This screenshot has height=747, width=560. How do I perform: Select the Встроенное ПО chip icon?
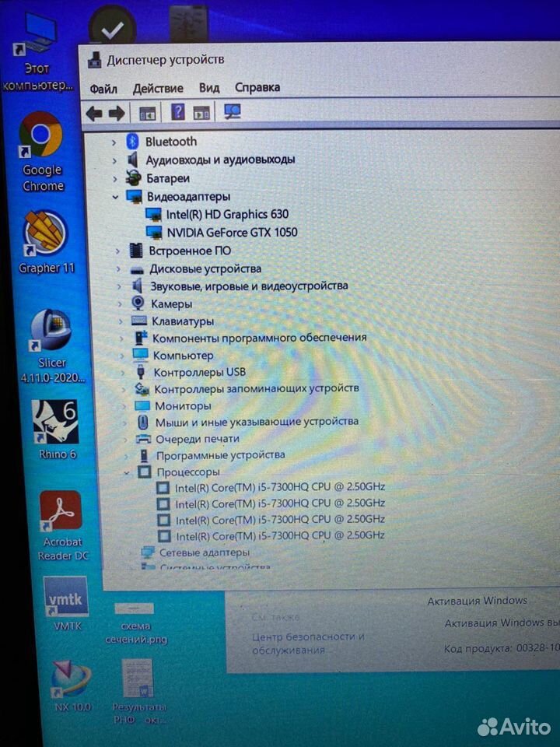coord(136,251)
